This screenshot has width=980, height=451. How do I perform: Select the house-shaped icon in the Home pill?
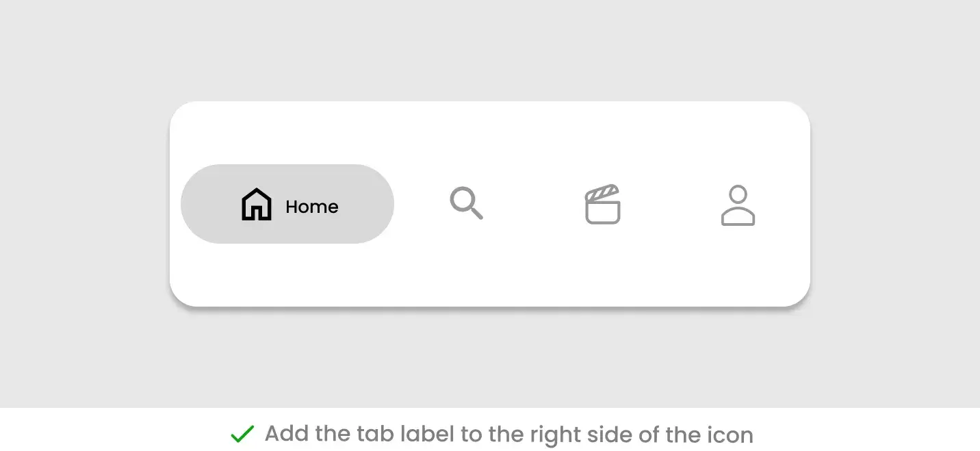click(x=256, y=203)
